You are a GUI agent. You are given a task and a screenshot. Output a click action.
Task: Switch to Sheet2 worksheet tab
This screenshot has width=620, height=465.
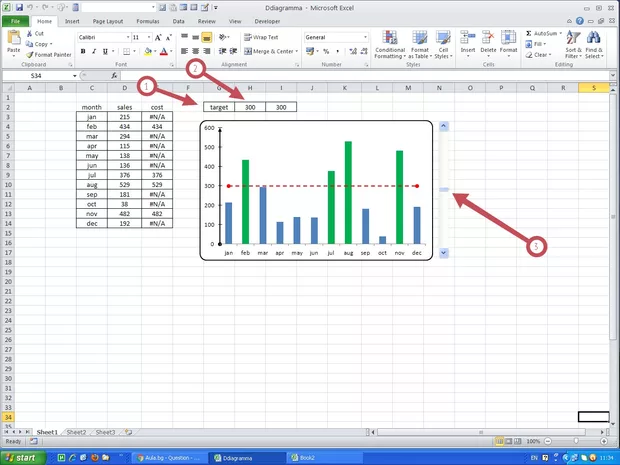(76, 432)
